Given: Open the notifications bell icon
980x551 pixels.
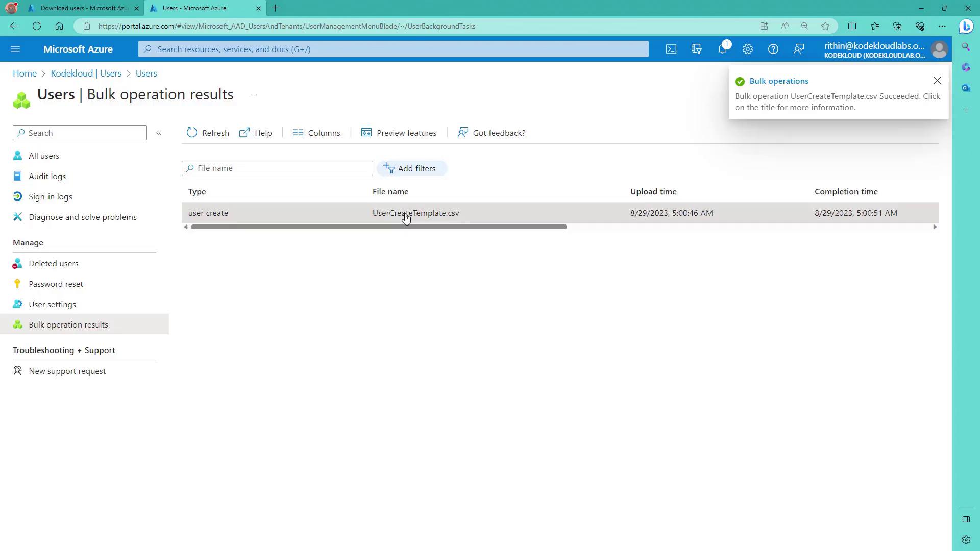Looking at the screenshot, I should coord(722,49).
